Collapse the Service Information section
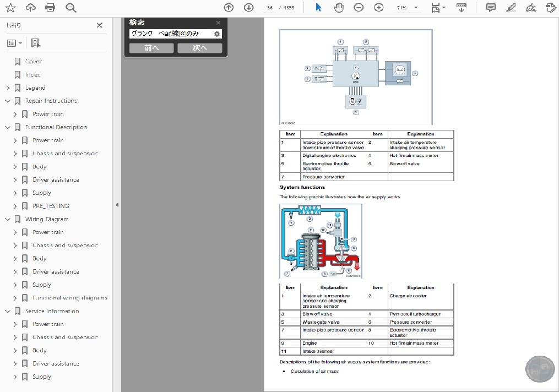 8,311
